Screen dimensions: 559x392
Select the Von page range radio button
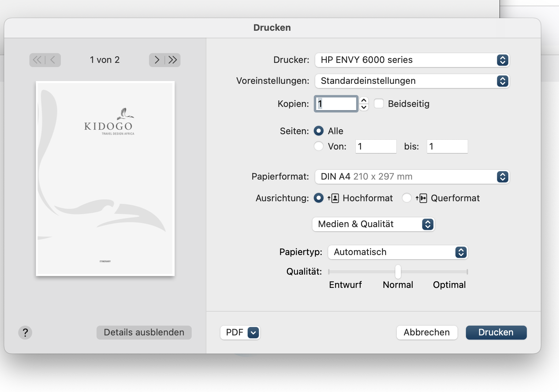coord(319,146)
